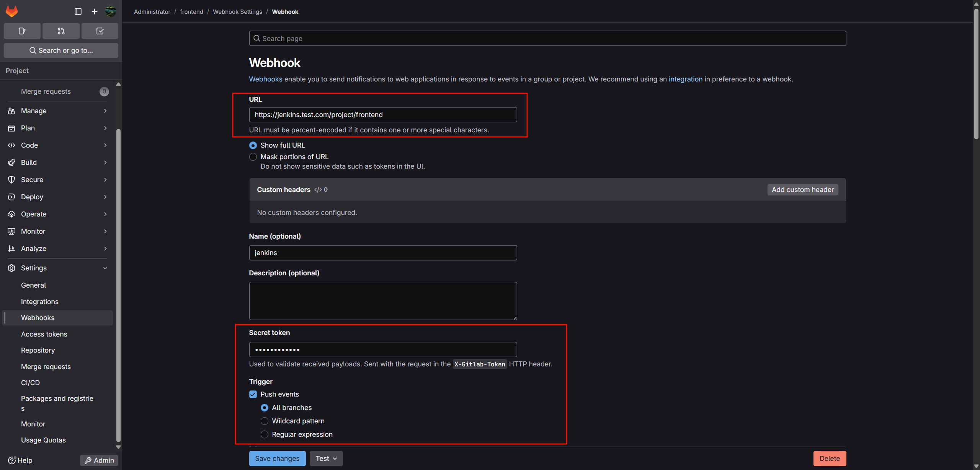The image size is (980, 470).
Task: Open the create new item plus icon
Action: click(94, 11)
